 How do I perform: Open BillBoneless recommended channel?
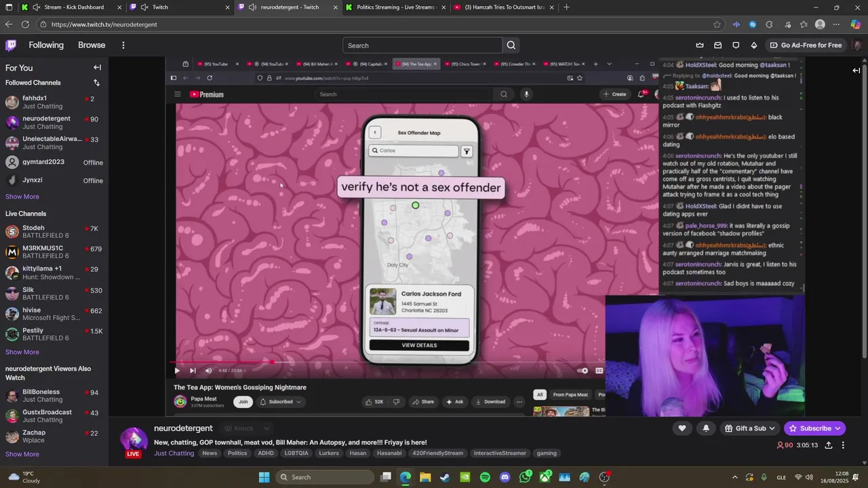pos(54,396)
